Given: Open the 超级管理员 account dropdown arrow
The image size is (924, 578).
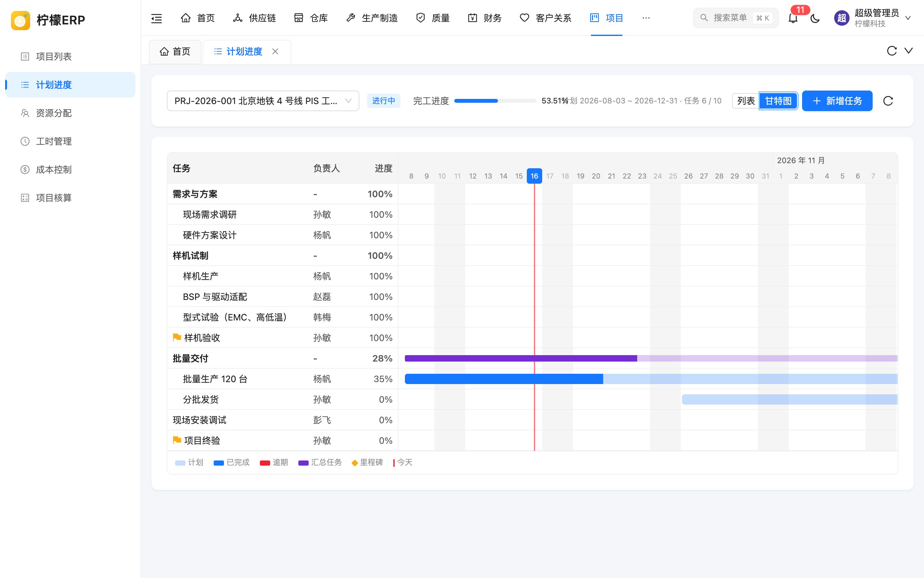Looking at the screenshot, I should (x=908, y=18).
